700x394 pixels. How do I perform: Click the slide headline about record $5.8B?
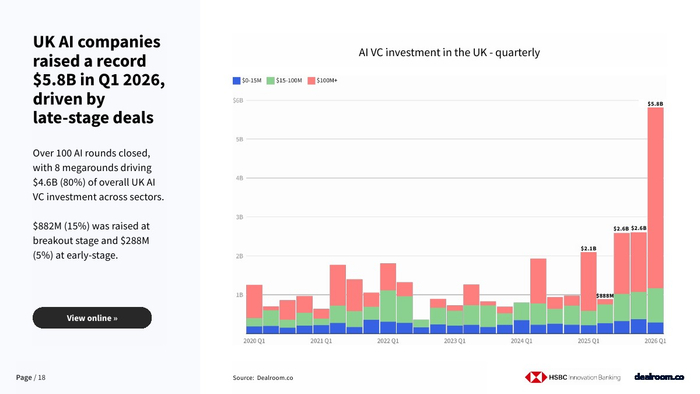tap(99, 79)
